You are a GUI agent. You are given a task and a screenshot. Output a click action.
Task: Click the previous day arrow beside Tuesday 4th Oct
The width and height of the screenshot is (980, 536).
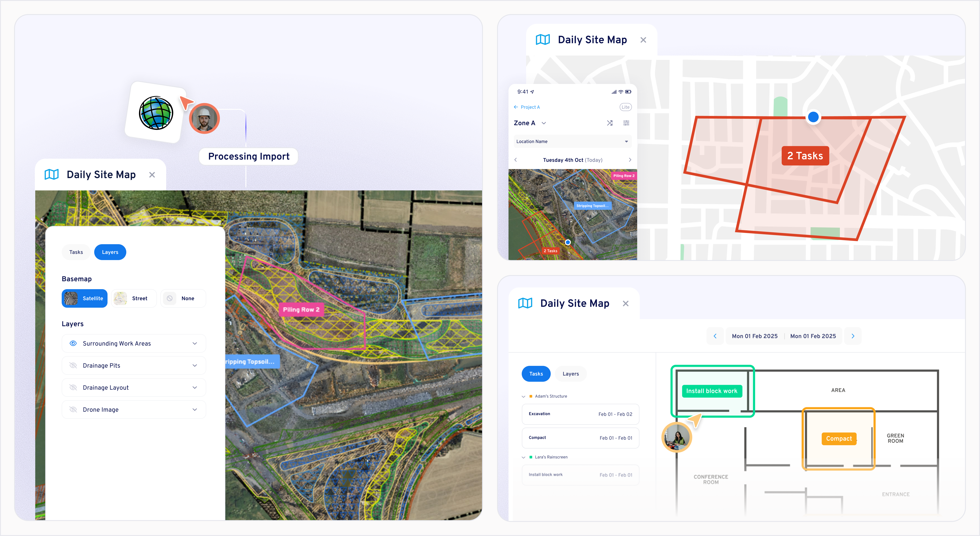(x=516, y=160)
